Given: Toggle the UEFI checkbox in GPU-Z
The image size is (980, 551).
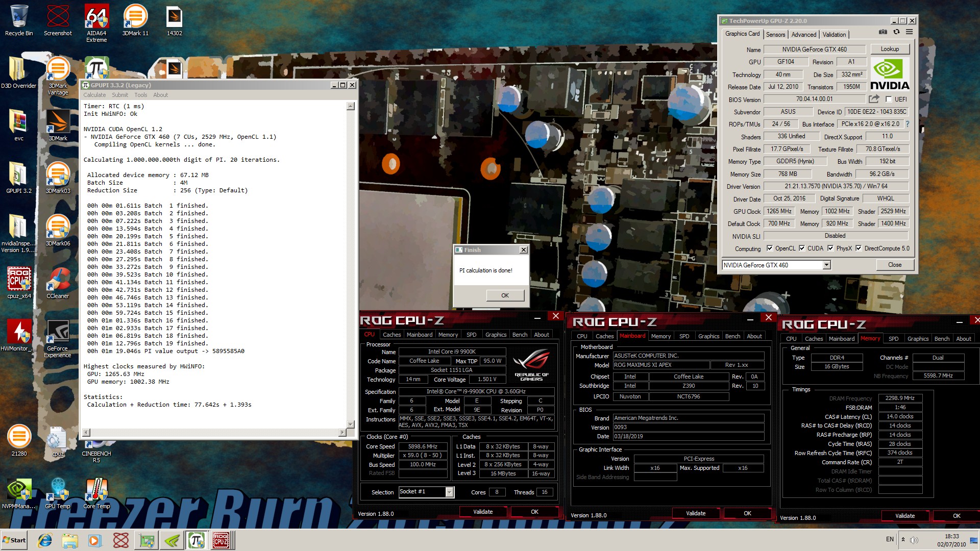Looking at the screenshot, I should coord(889,99).
